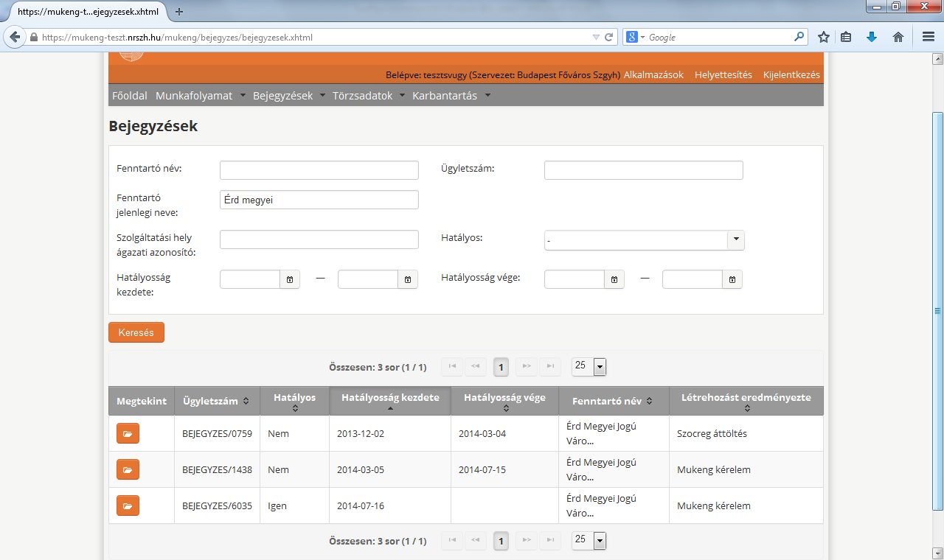Sort table by Ügyletszám column
Viewport: 944px width, 560px height.
click(x=216, y=402)
